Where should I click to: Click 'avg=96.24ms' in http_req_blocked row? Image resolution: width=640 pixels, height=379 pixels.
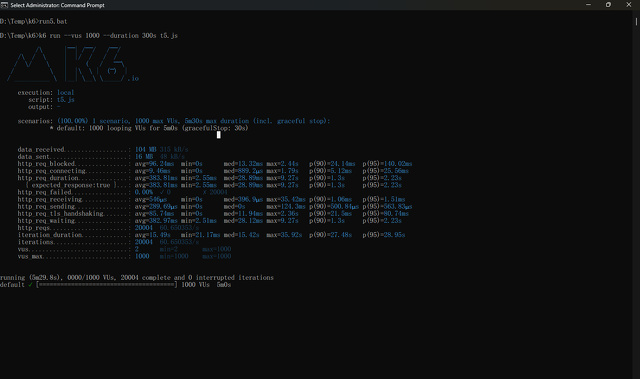click(x=154, y=164)
